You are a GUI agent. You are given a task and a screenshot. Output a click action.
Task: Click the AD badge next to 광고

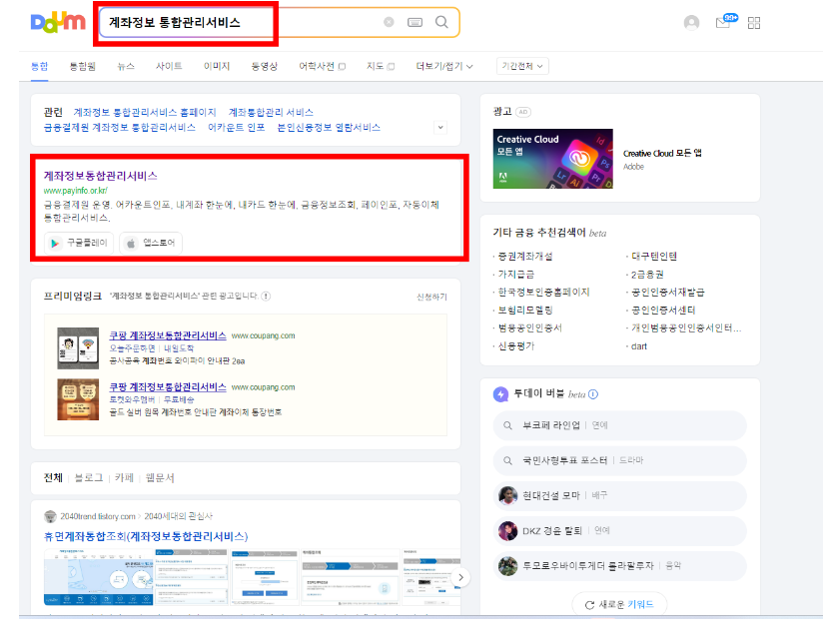coord(523,112)
